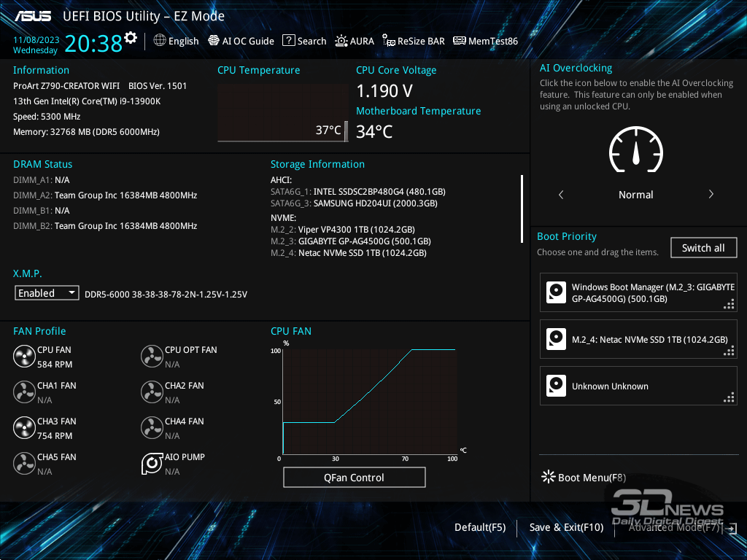Select the CHA3 FAN icon
The image size is (747, 560).
tap(24, 427)
